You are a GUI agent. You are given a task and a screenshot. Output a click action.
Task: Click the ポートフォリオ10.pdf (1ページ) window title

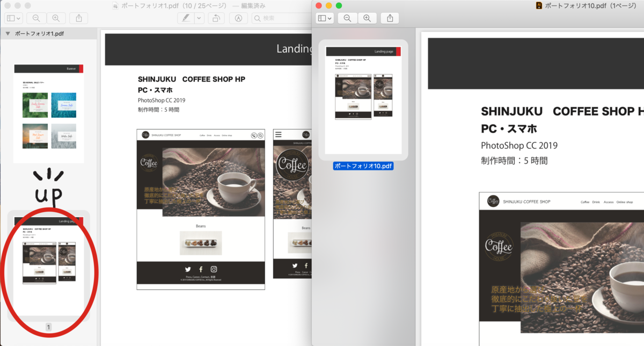click(x=590, y=5)
